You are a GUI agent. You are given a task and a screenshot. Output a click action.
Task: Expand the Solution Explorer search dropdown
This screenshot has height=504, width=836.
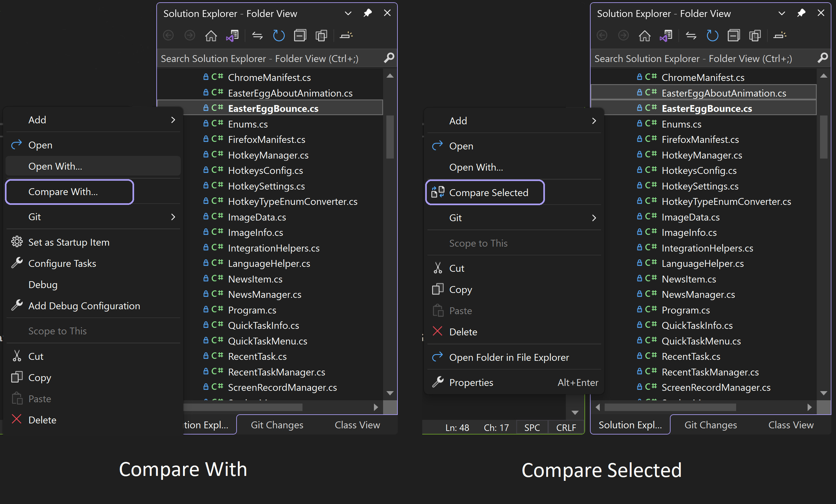tap(389, 58)
